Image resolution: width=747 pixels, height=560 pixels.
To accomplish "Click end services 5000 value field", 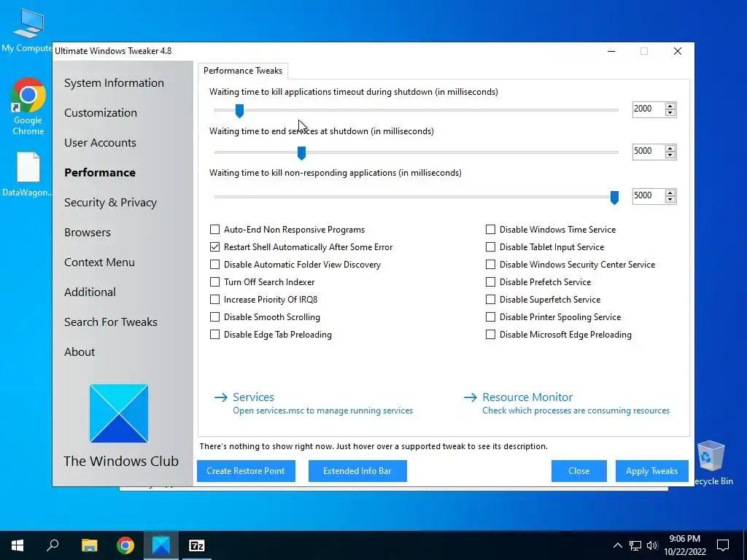I will 649,152.
